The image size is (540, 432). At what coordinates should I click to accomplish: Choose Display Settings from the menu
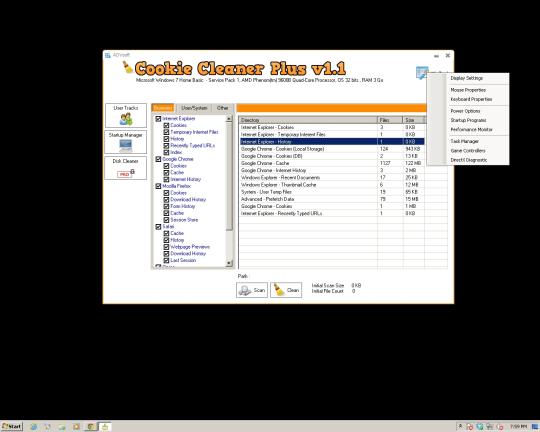click(x=467, y=78)
